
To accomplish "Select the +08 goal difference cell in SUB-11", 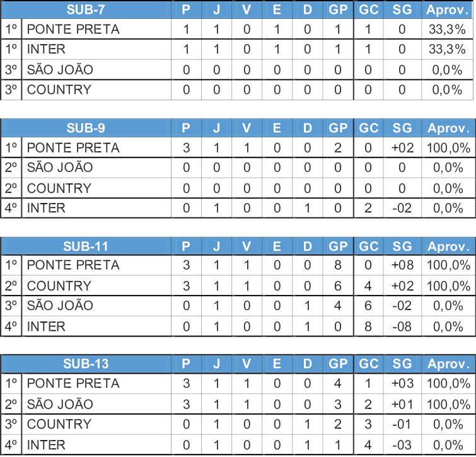I will (x=402, y=265).
